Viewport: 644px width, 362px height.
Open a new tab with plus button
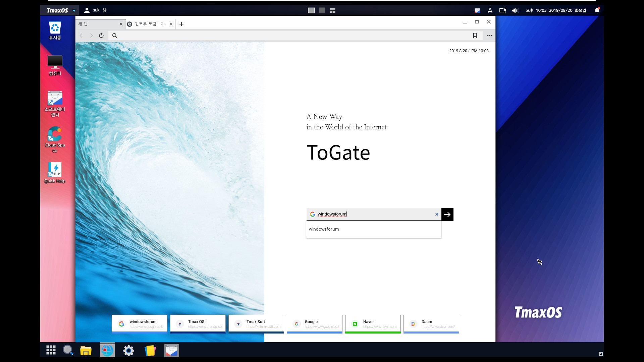[181, 24]
